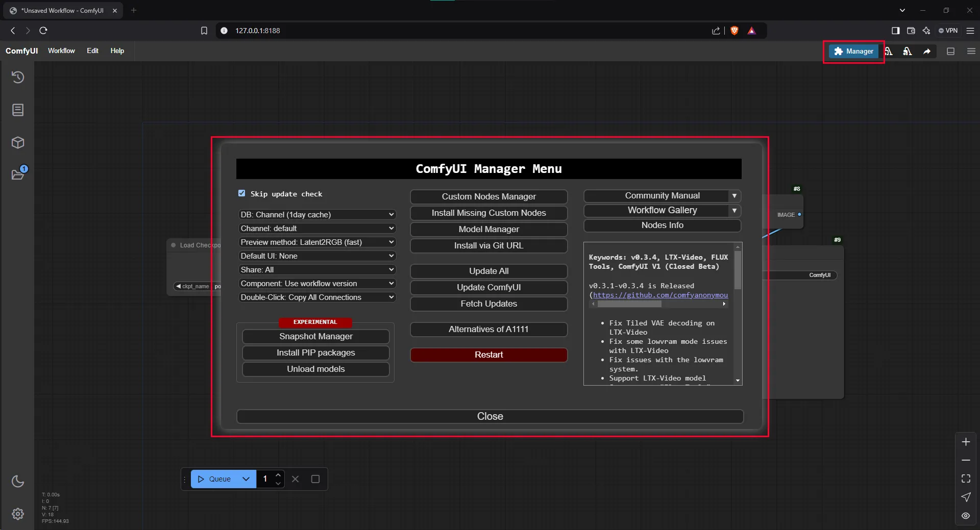Uncheck the Skip update check option
Screen dimensions: 980x530
click(x=242, y=194)
